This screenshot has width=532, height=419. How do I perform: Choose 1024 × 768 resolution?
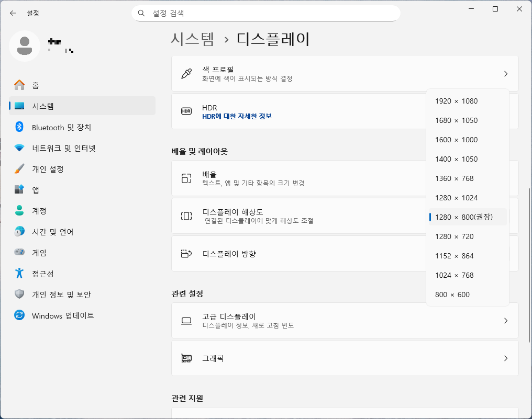[468, 275]
